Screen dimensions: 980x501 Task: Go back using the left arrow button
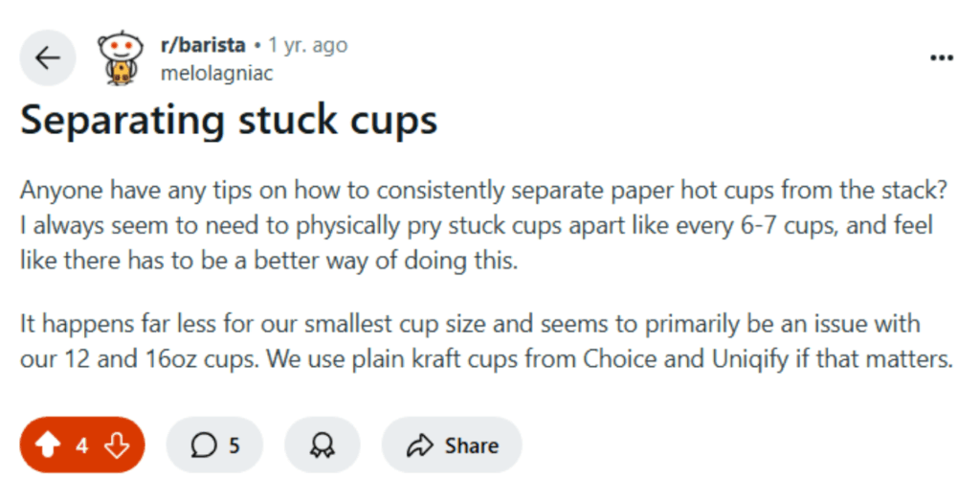48,57
